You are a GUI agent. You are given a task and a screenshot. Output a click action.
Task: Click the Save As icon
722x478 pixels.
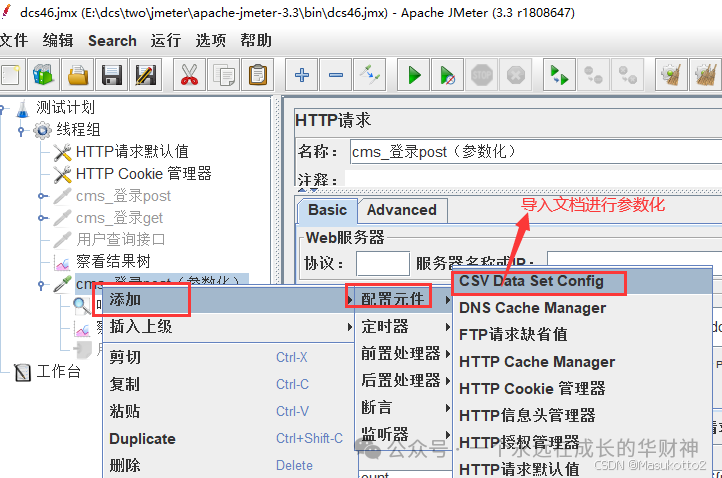point(146,75)
